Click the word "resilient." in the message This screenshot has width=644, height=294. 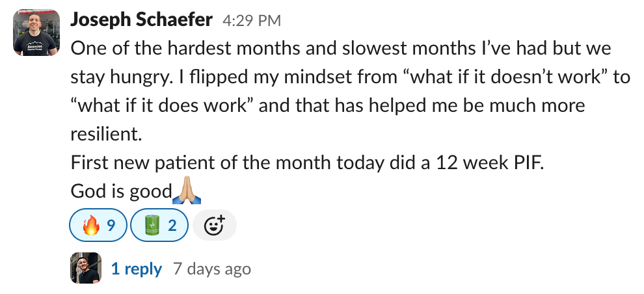tap(104, 133)
